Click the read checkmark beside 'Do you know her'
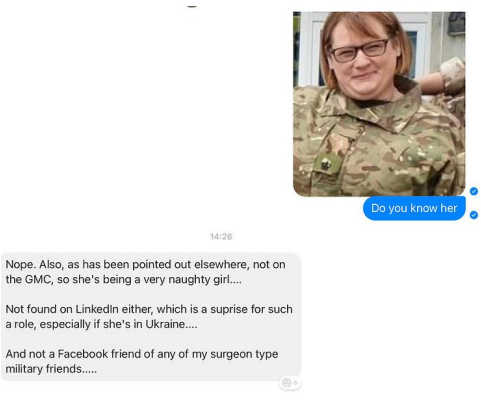The height and width of the screenshot is (413, 481). point(474,215)
